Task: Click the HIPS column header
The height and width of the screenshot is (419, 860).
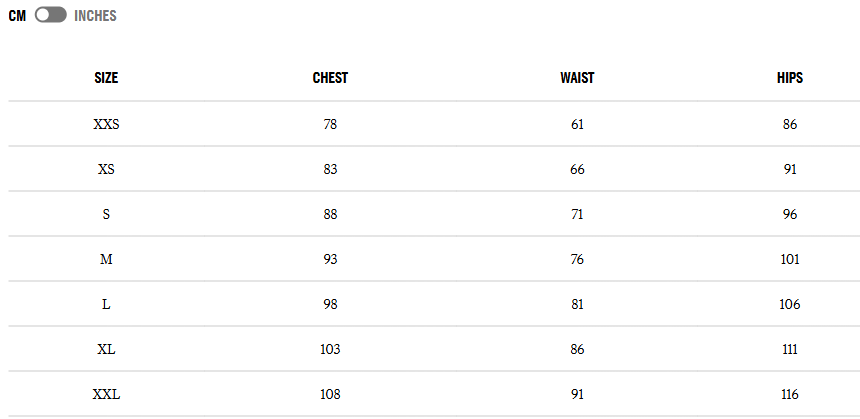Action: click(x=790, y=78)
